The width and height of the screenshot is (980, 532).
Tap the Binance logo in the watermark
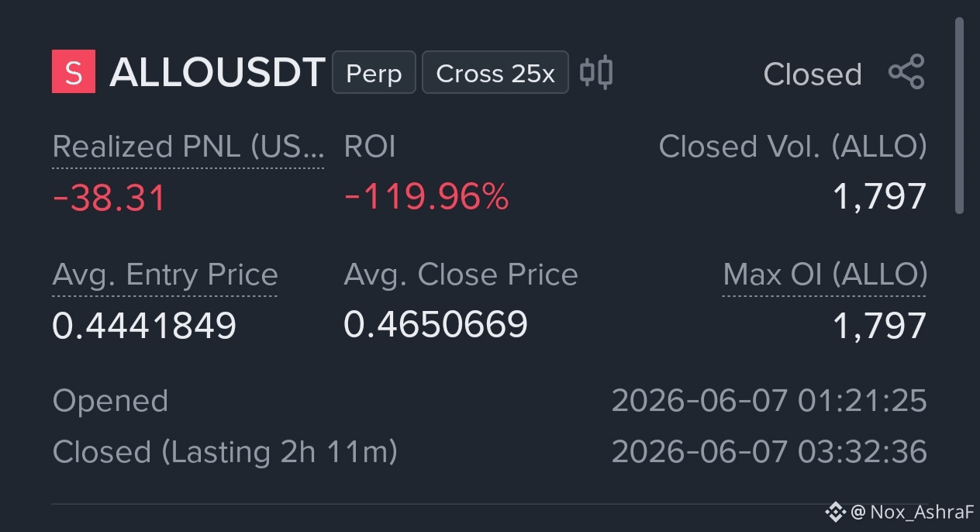(835, 512)
